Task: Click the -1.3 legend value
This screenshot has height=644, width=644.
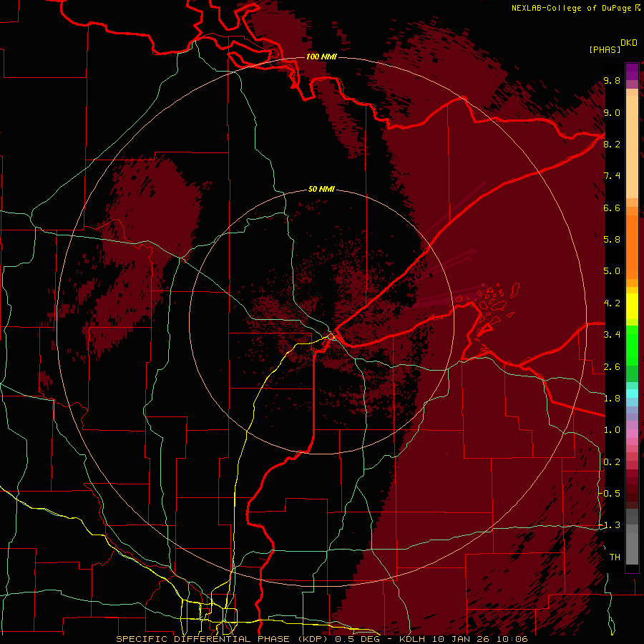Action: click(610, 525)
